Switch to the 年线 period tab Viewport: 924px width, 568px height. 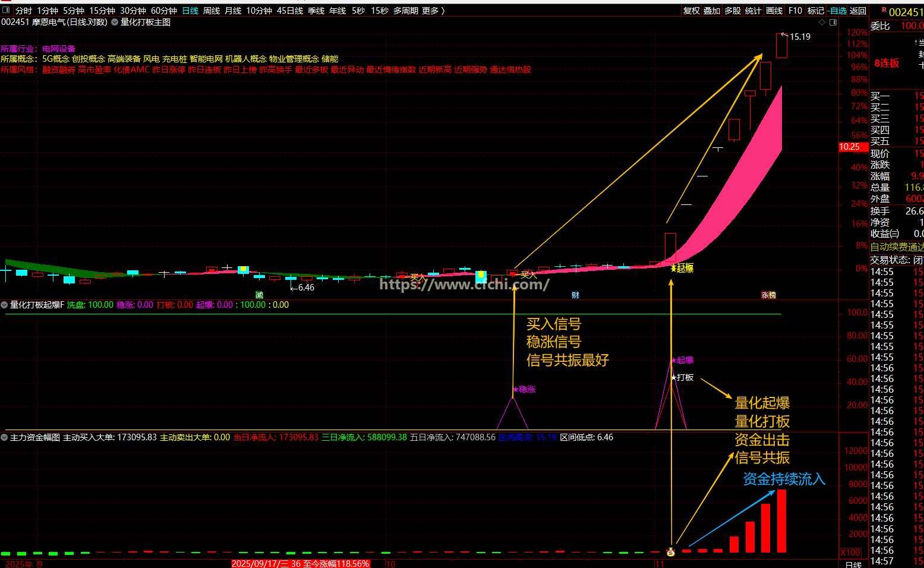[338, 11]
